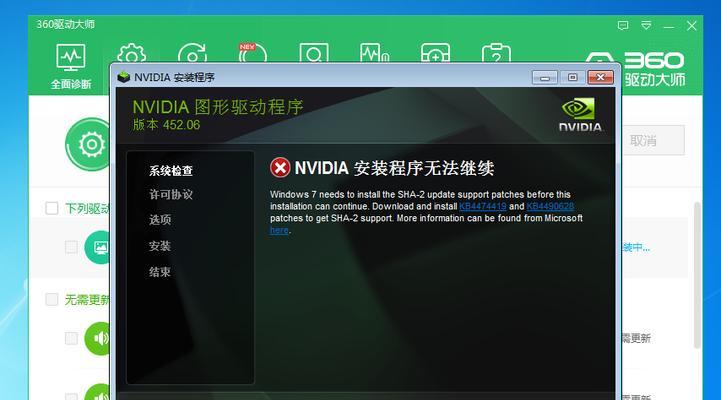Follow the Microsoft 'here' link
Image resolution: width=721 pixels, height=400 pixels.
coord(279,230)
